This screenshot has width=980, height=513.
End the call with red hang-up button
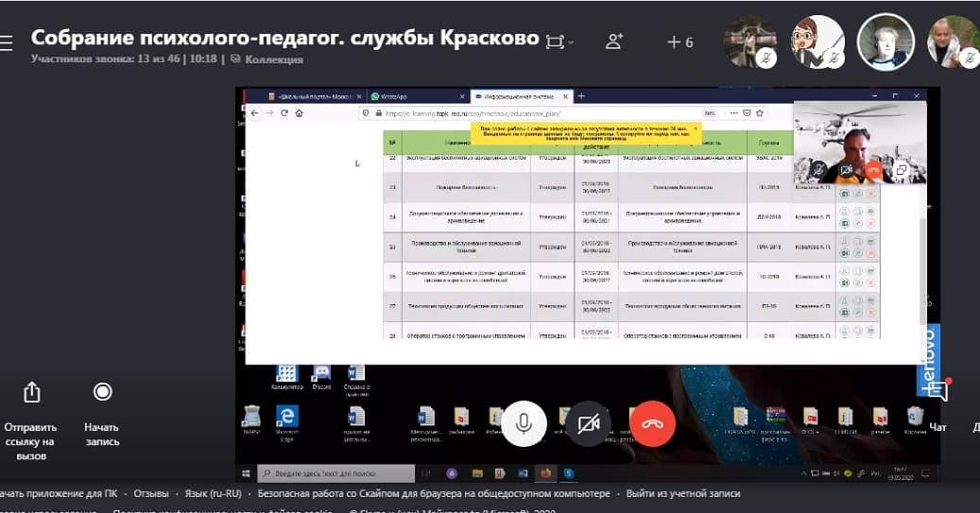(x=652, y=423)
